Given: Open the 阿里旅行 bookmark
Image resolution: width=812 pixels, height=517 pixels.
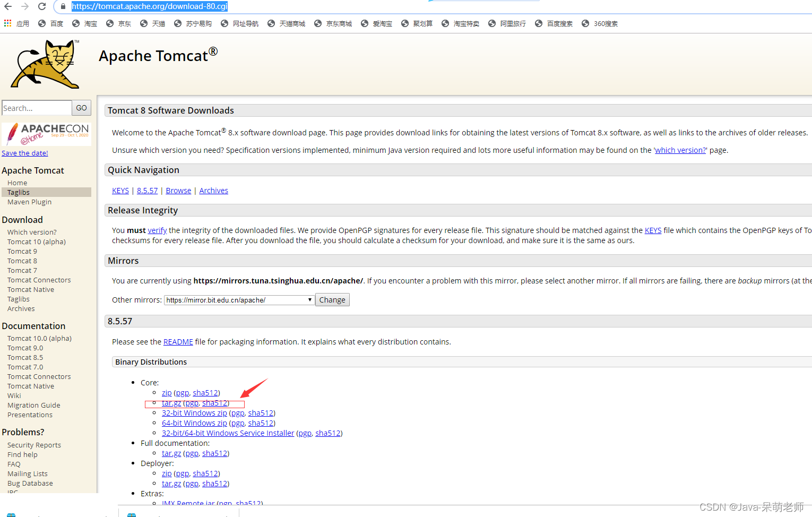Looking at the screenshot, I should click(x=507, y=23).
